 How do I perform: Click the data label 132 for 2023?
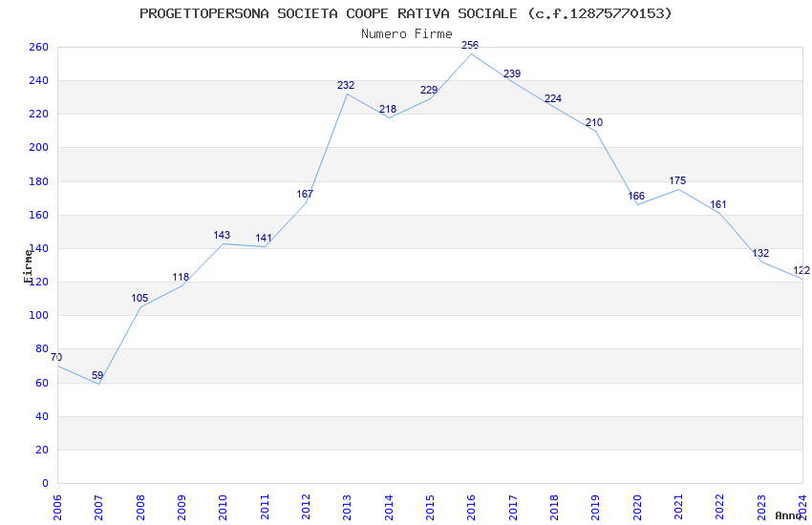760,253
